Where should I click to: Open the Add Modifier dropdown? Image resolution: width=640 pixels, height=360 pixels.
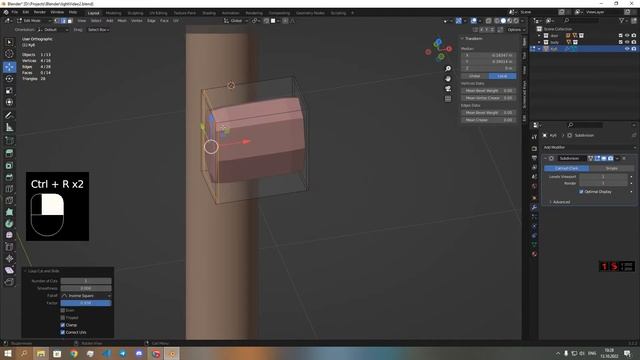(x=589, y=147)
